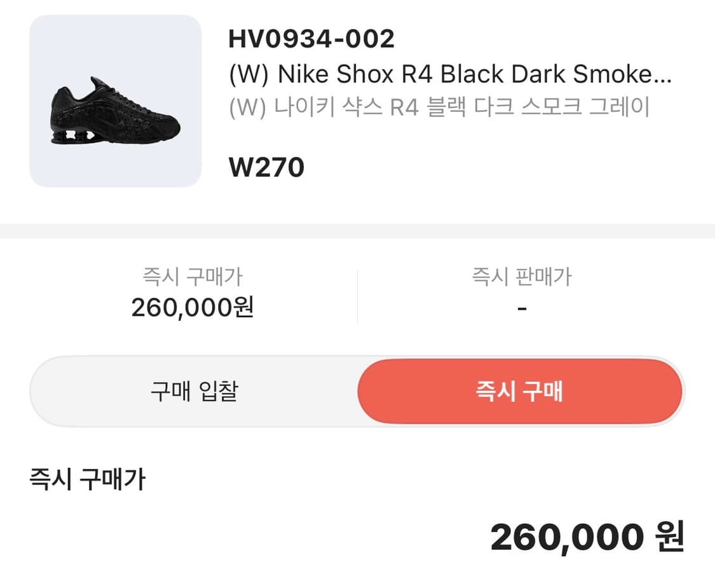
Task: Click the 즉시 구매가 price column
Action: (191, 292)
